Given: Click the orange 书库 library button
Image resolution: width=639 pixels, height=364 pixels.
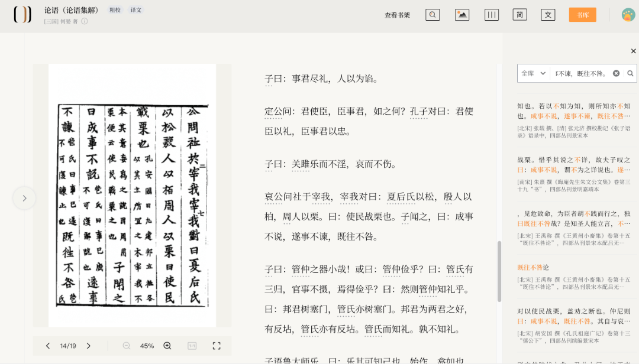Looking at the screenshot, I should (x=582, y=15).
